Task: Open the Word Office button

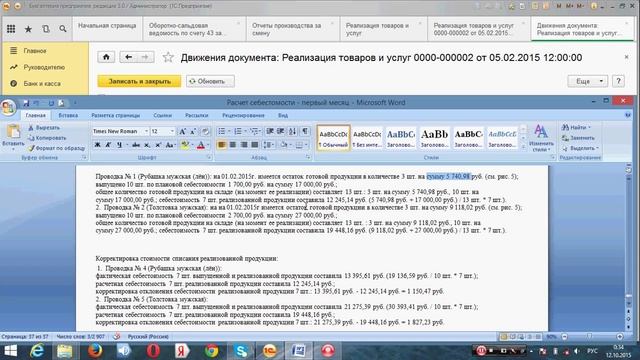Action: point(8,107)
